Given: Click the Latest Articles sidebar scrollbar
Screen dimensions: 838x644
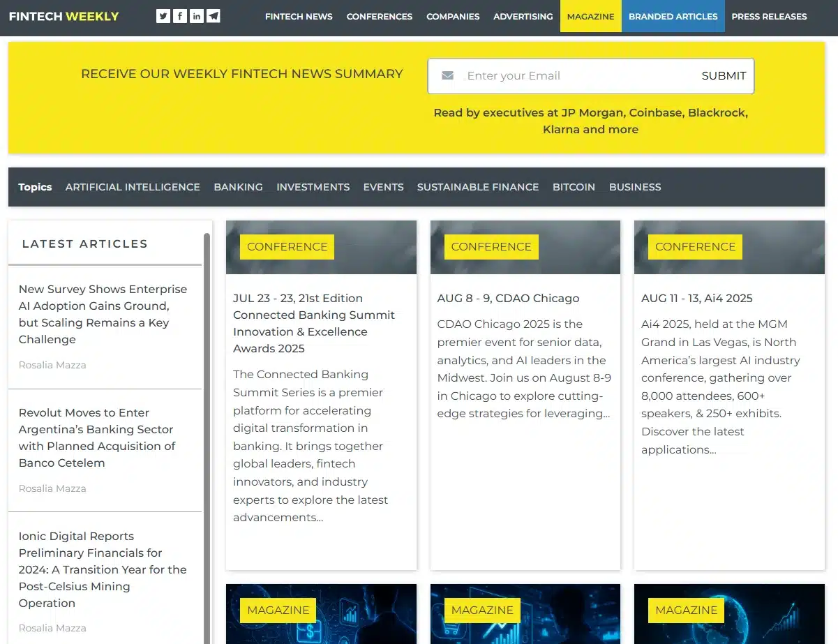Looking at the screenshot, I should click(207, 437).
